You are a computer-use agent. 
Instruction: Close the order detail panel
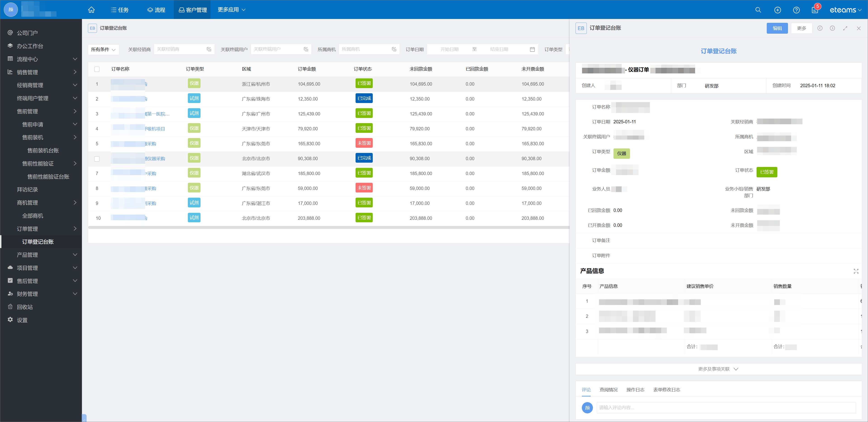(x=859, y=28)
